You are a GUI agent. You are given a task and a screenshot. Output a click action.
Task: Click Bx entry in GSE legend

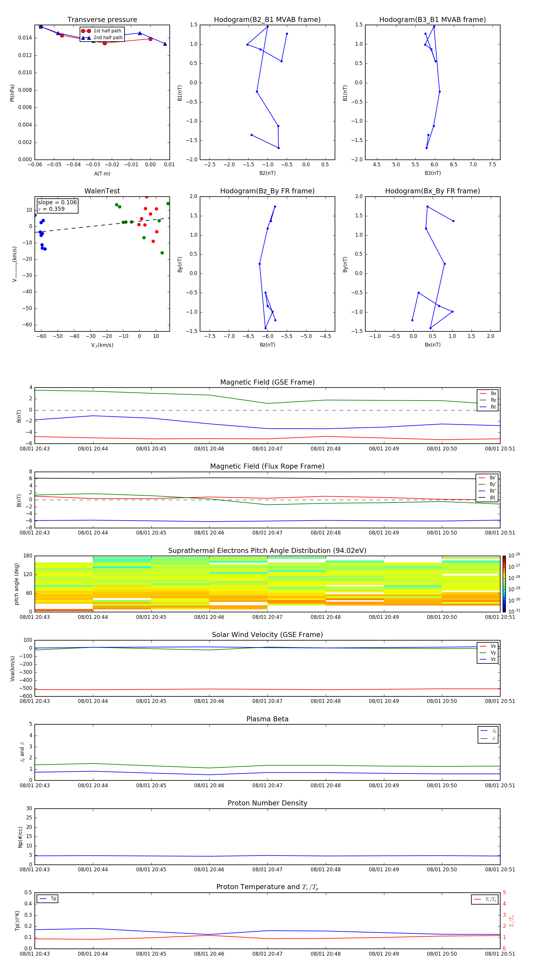(488, 393)
